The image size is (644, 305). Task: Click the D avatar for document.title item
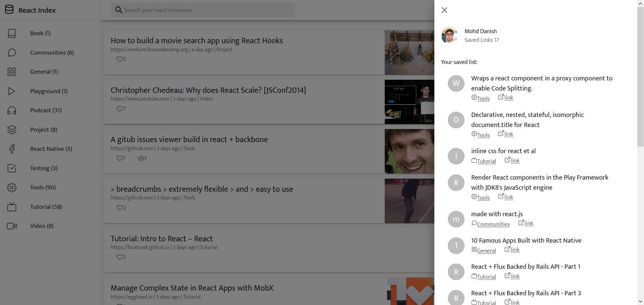point(456,120)
